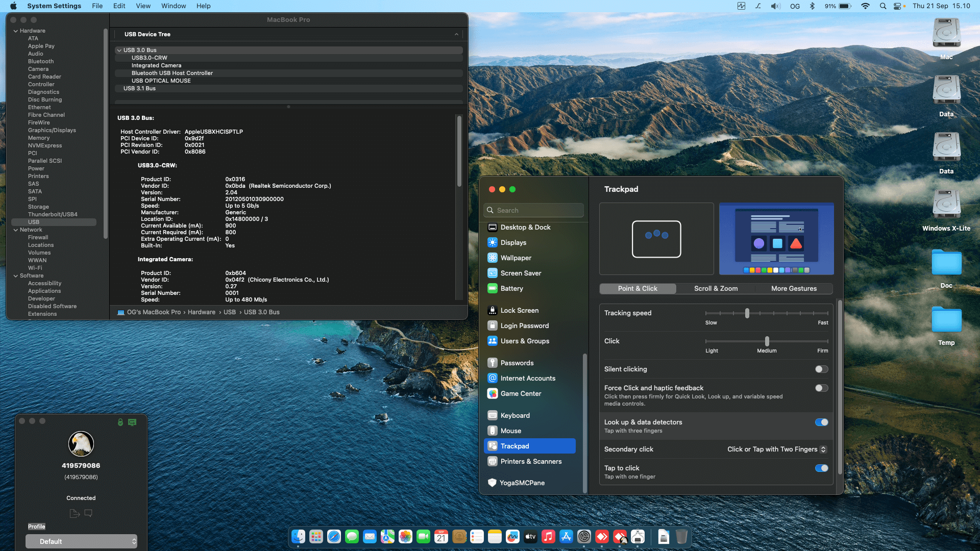Screen dimensions: 980x551
Task: Open Keyboard settings pane
Action: pyautogui.click(x=530, y=416)
